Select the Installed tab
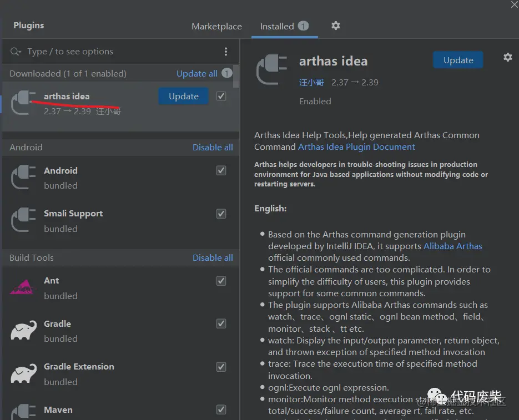Viewport: 519px width, 420px height. click(x=277, y=26)
